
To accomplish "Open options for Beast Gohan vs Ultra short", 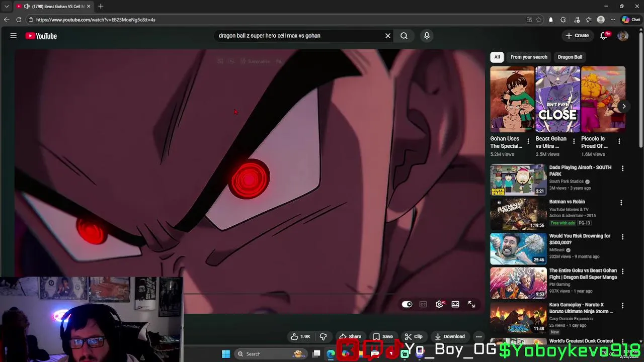I will (x=574, y=142).
